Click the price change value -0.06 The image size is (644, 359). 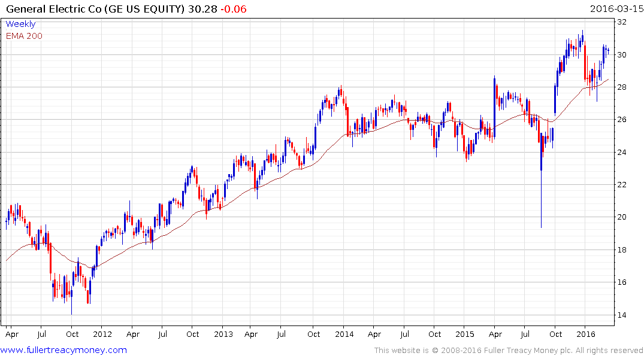tap(233, 8)
